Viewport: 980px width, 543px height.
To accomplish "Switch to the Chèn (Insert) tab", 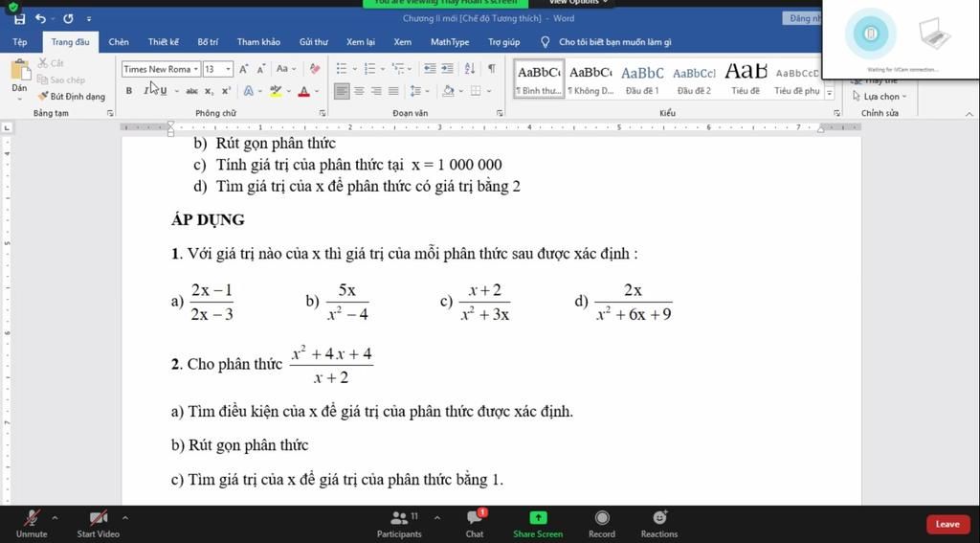I will 118,42.
